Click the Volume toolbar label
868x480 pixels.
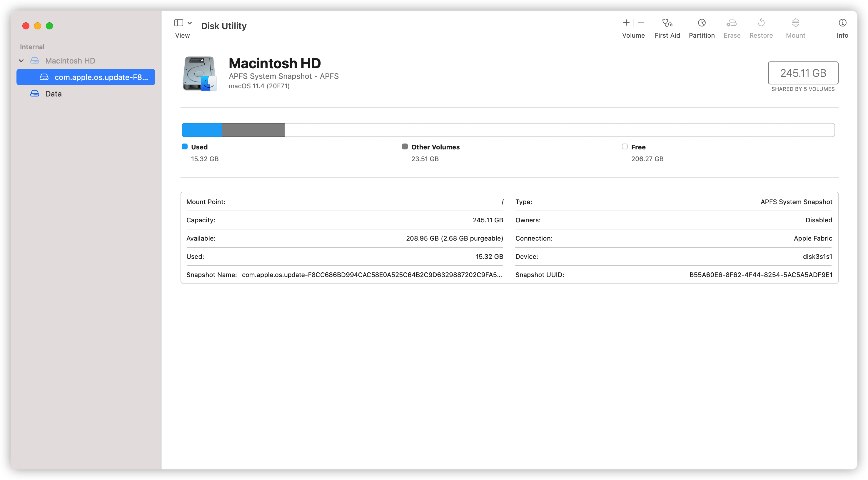pyautogui.click(x=633, y=35)
